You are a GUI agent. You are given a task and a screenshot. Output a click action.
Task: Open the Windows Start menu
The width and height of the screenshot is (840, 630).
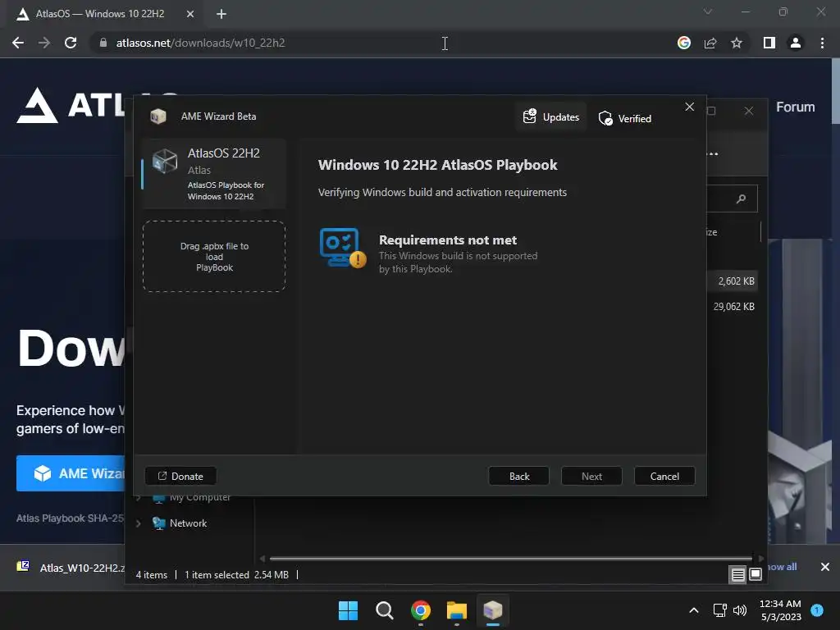pyautogui.click(x=348, y=610)
